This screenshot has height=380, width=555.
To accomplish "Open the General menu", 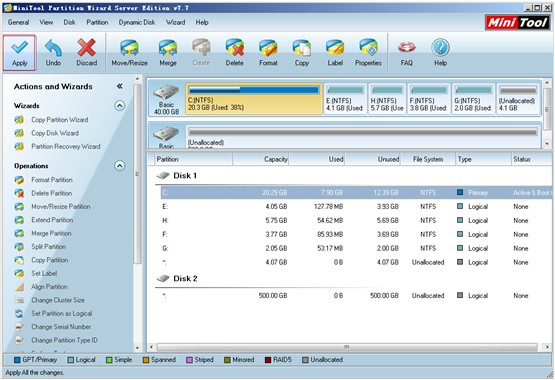I will [18, 22].
